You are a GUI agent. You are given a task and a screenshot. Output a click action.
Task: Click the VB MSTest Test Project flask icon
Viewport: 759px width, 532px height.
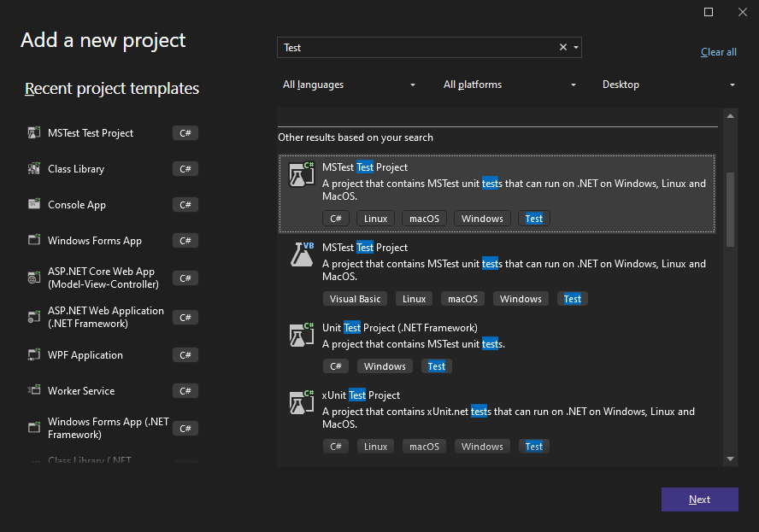[x=302, y=254]
